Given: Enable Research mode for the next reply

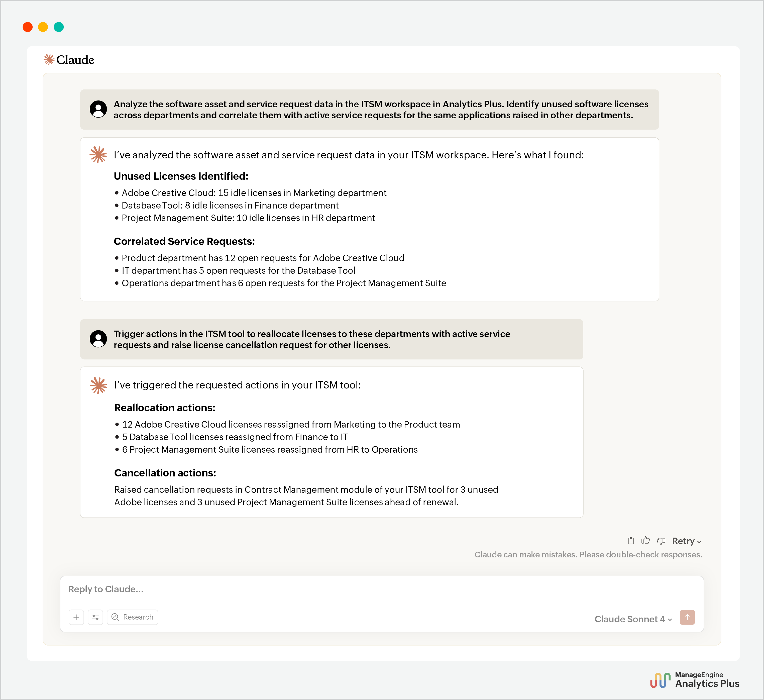Looking at the screenshot, I should coord(132,617).
